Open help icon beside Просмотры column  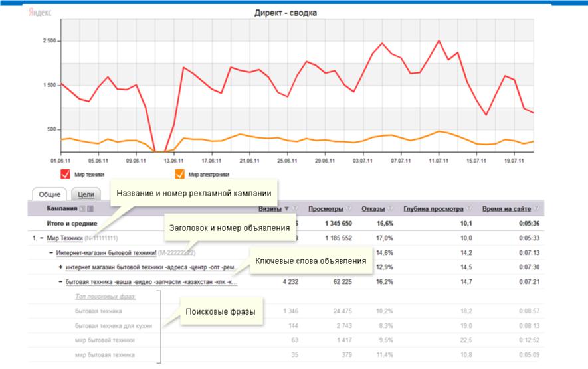[349, 208]
